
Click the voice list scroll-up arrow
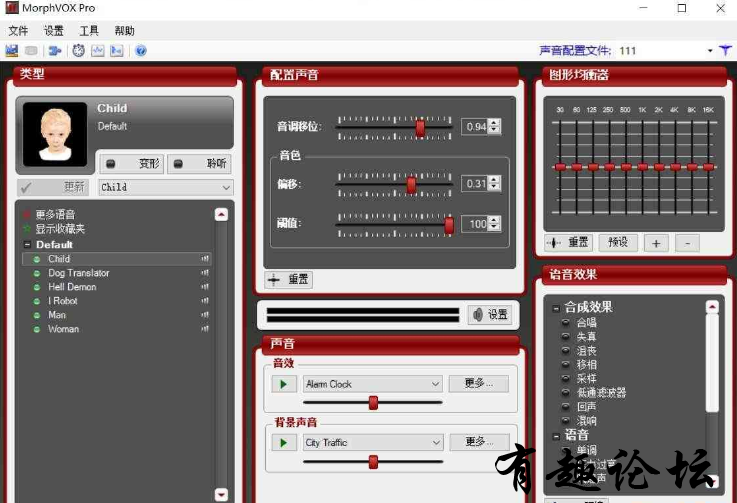[x=221, y=215]
